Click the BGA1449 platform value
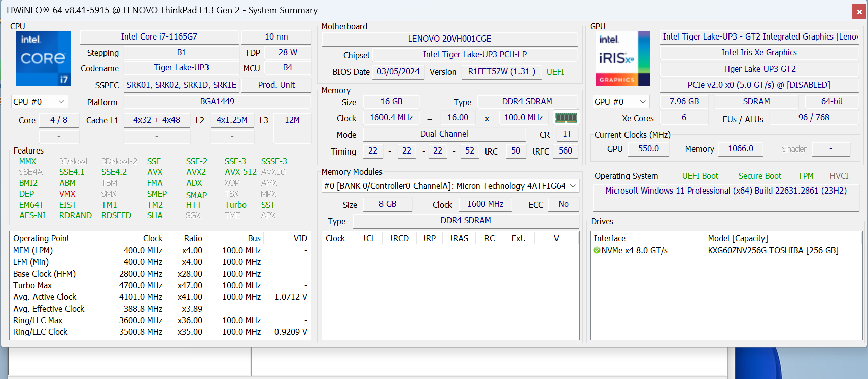The width and height of the screenshot is (868, 379). pos(217,102)
